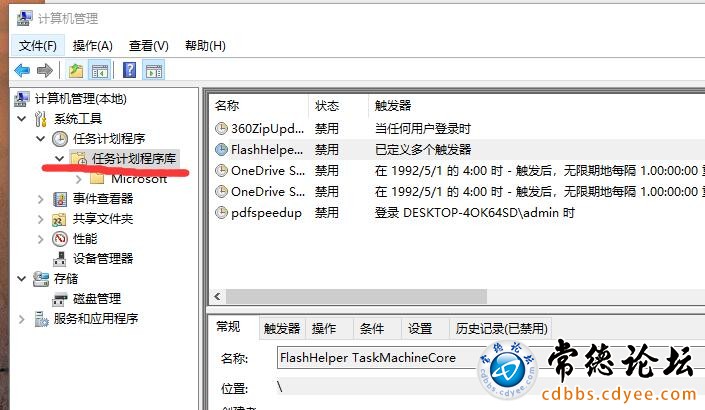Viewport: 705px width, 410px height.
Task: Open the 历史记录(已禁用) tab
Action: (x=501, y=329)
